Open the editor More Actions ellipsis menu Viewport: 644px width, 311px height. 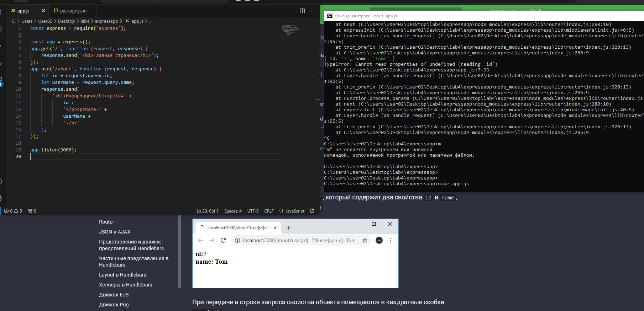click(x=311, y=11)
